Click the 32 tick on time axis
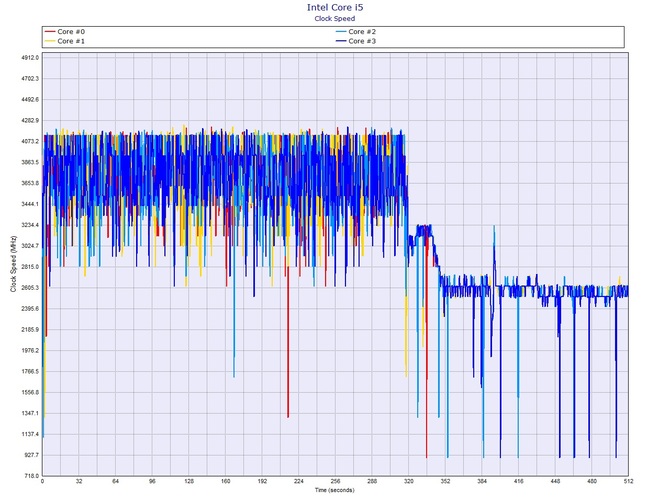This screenshot has height=502, width=670. 79,481
